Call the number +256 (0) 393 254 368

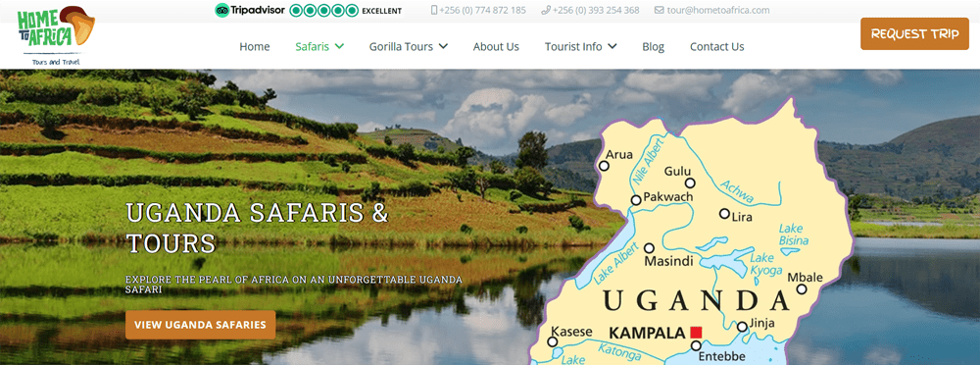coord(596,10)
